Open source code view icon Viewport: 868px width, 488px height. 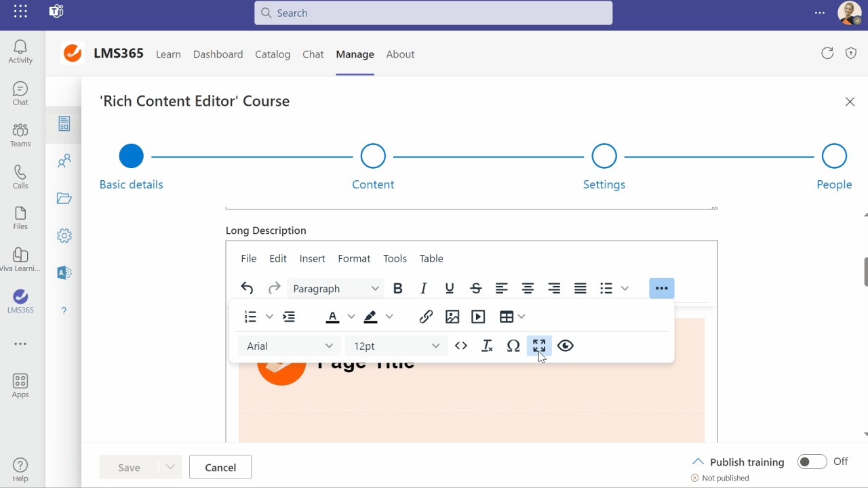[x=461, y=346]
